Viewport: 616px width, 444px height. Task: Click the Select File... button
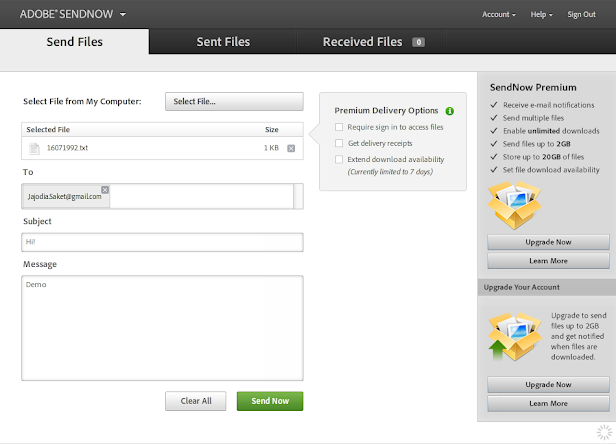(234, 101)
